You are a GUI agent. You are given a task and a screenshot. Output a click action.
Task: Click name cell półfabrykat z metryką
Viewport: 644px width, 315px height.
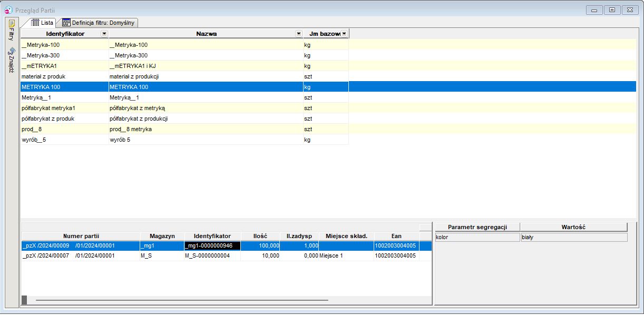[206, 108]
